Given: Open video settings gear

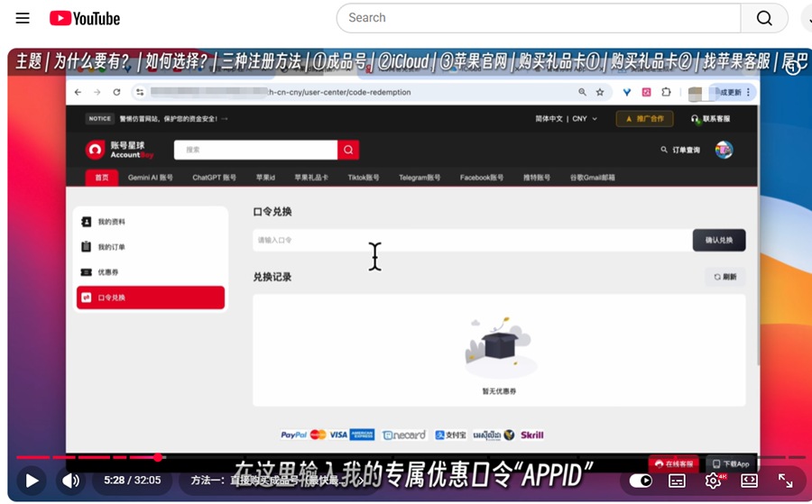Looking at the screenshot, I should [x=713, y=481].
